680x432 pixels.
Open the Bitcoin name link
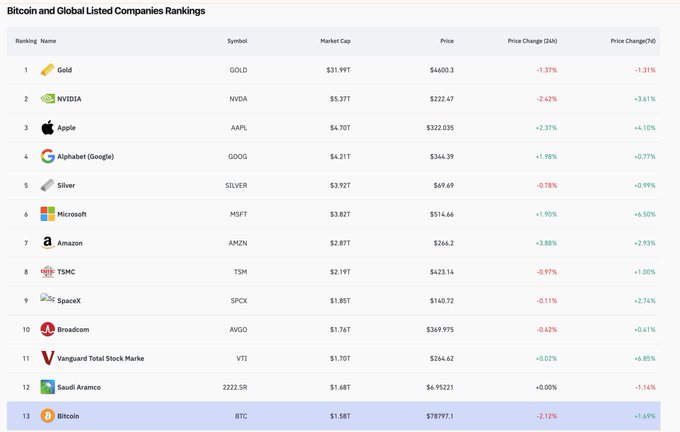(69, 416)
